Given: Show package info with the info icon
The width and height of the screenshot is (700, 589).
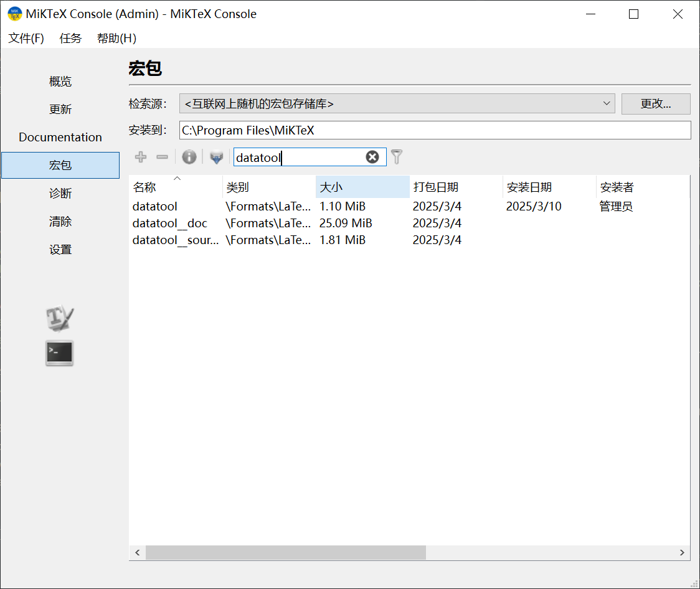Looking at the screenshot, I should coord(189,157).
